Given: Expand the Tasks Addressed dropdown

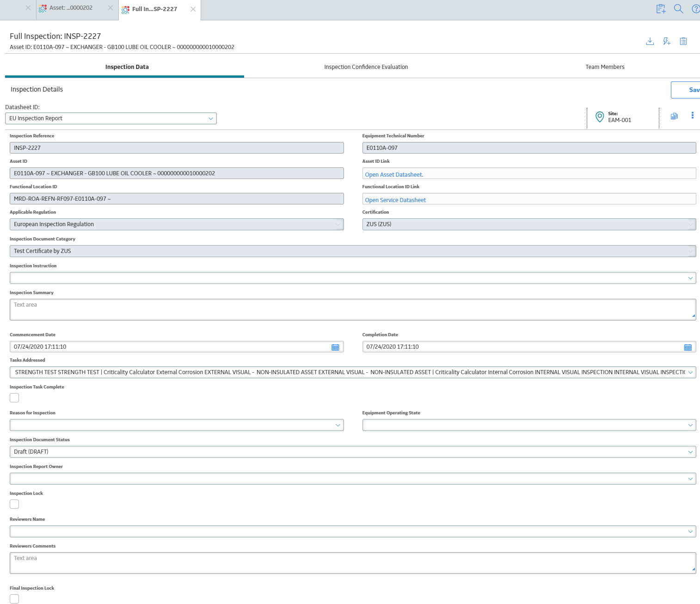Looking at the screenshot, I should coord(353,372).
